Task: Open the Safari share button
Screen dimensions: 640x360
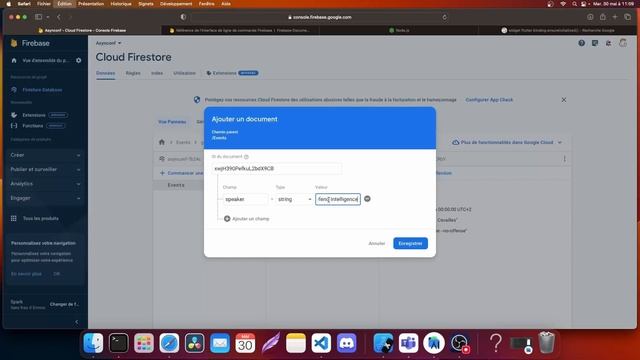Action: [603, 17]
